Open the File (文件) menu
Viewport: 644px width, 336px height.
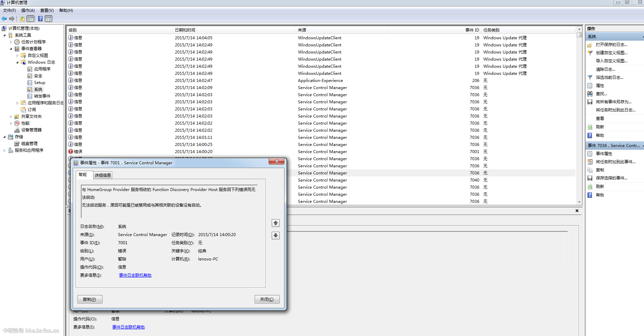pyautogui.click(x=9, y=10)
